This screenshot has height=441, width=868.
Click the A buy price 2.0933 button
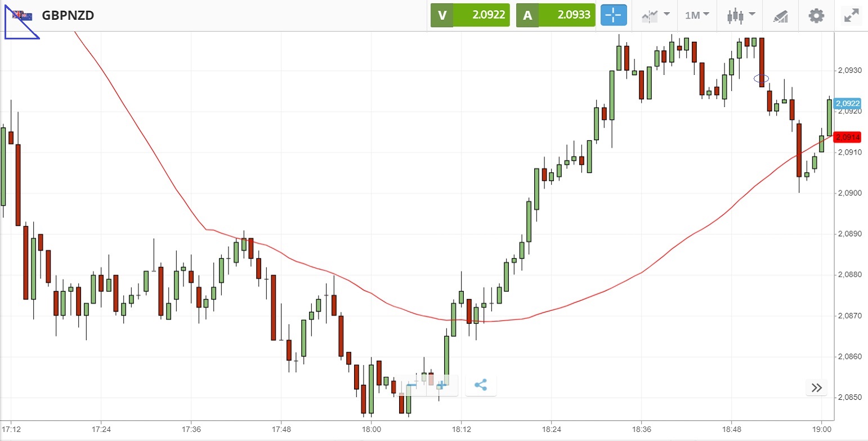click(555, 15)
